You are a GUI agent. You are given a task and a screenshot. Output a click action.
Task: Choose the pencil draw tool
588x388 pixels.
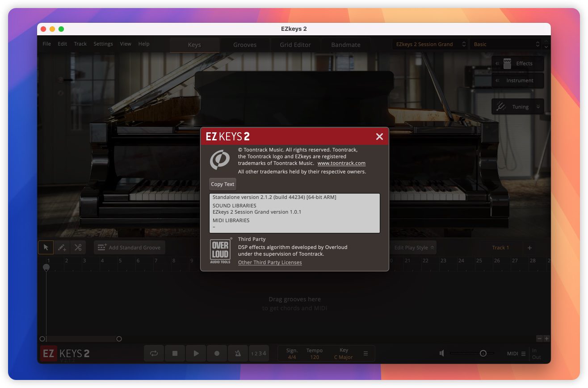pos(62,247)
